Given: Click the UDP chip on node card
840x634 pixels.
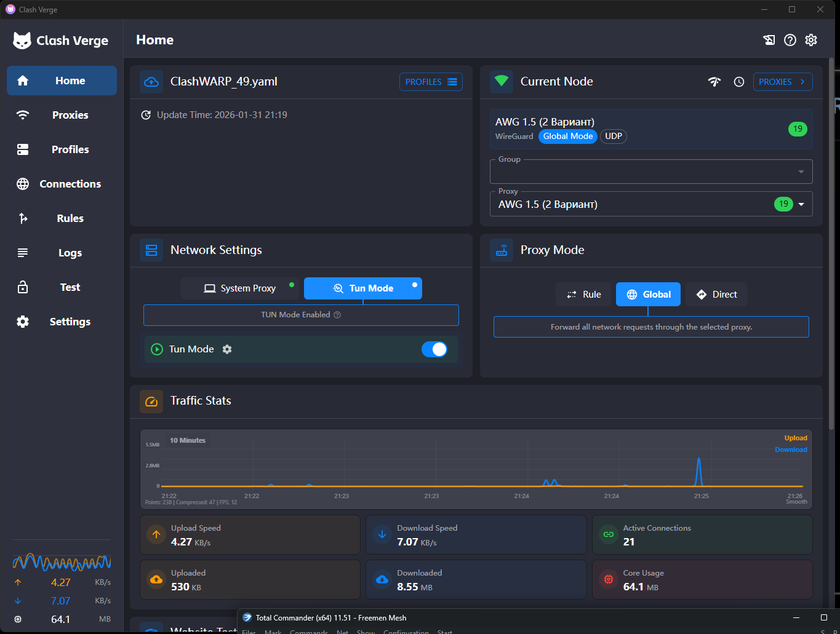Looking at the screenshot, I should [x=614, y=137].
